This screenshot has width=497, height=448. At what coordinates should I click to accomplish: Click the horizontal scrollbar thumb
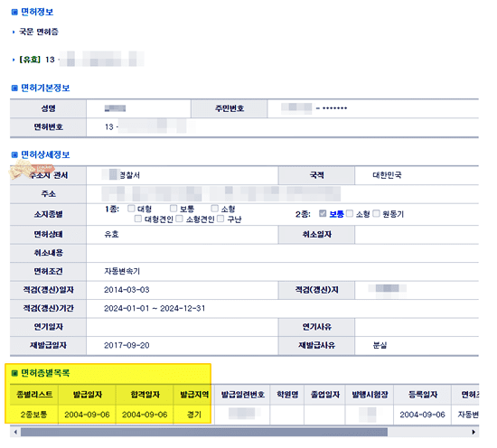pos(204,432)
